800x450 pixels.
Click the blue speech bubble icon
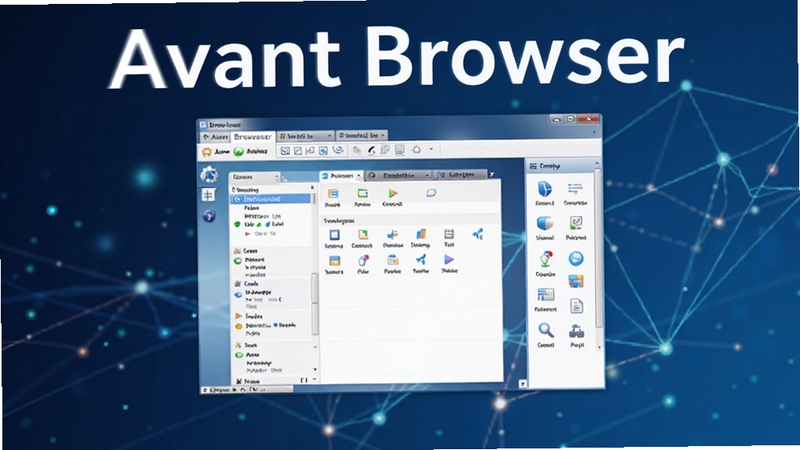(431, 193)
